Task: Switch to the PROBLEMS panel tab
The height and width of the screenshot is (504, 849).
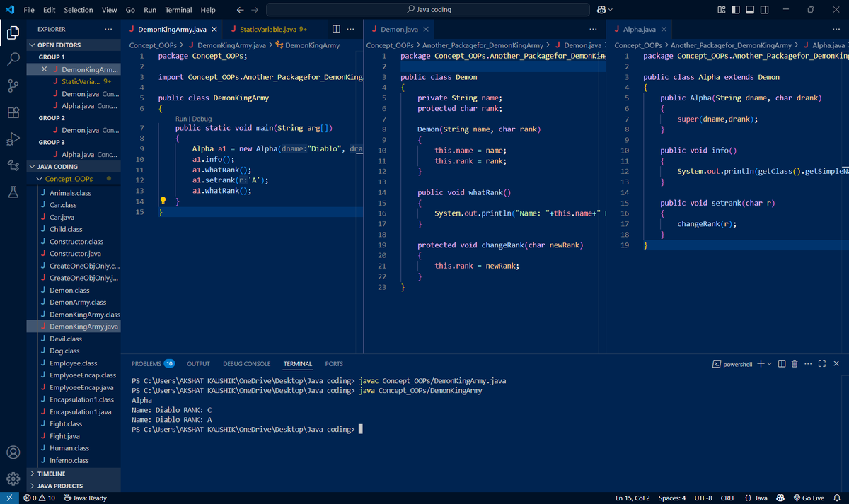Action: pos(153,364)
